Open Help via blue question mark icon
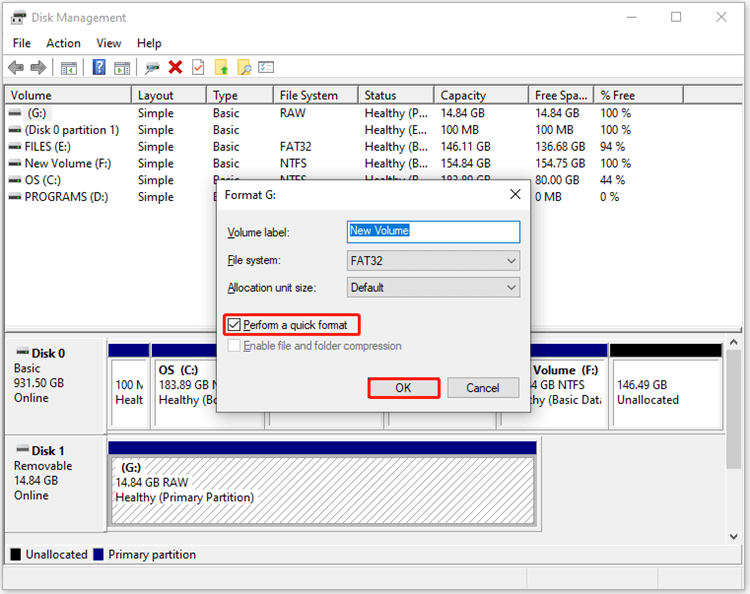This screenshot has height=594, width=750. pos(99,67)
